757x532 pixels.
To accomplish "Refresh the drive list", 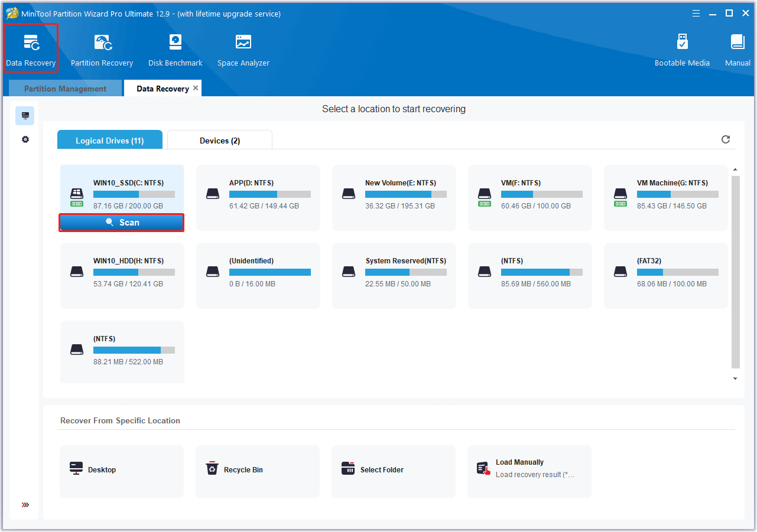I will pos(726,139).
